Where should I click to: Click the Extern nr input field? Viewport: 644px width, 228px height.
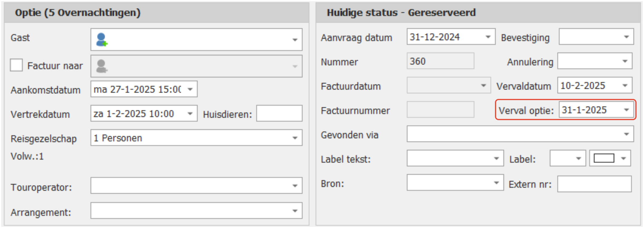coord(594,184)
